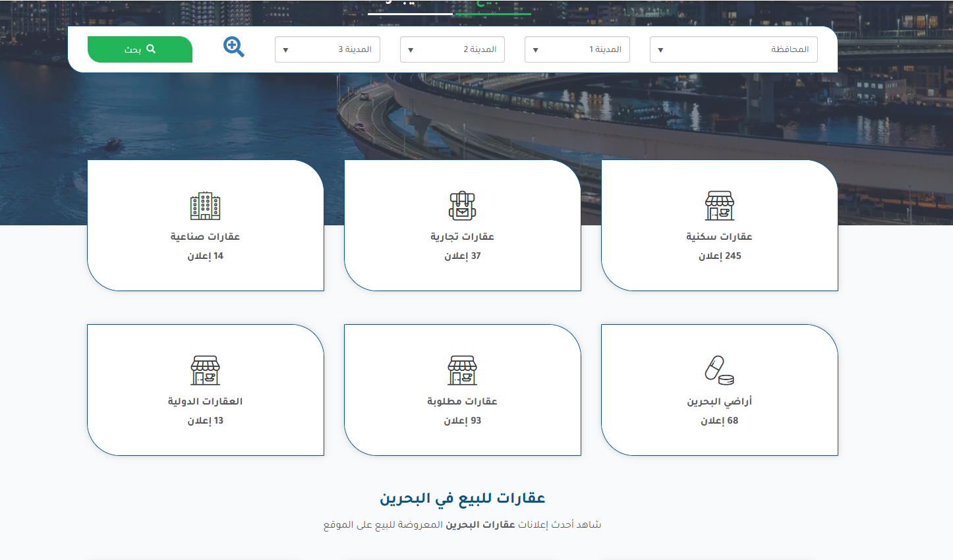
Task: Click the industrial properties building icon
Action: click(205, 206)
